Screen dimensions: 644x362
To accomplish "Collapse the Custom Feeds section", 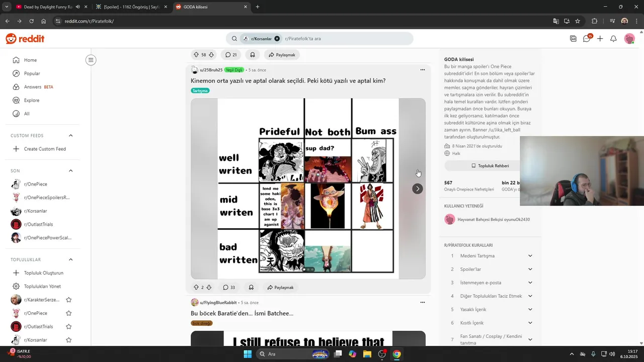I will [x=70, y=135].
